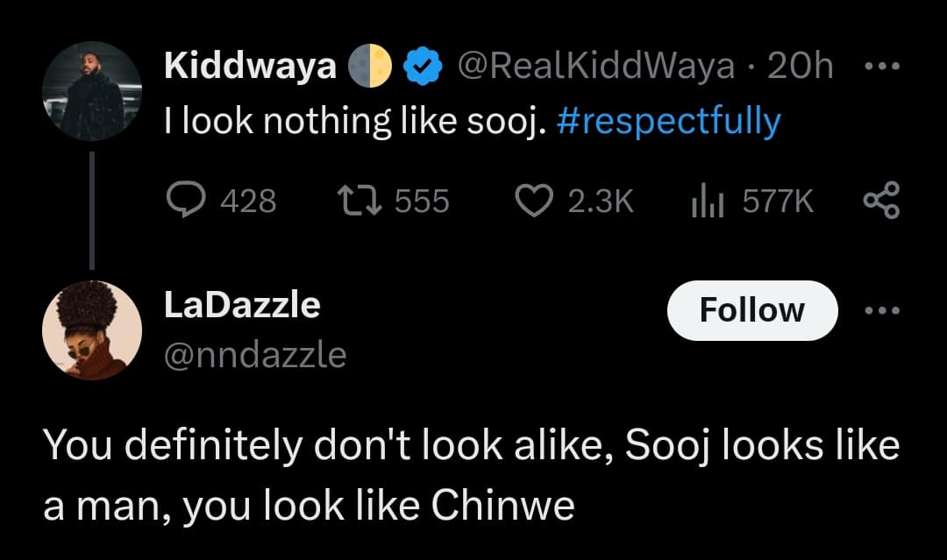Click the reply speech bubble icon
Image resolution: width=947 pixels, height=560 pixels.
click(x=185, y=202)
